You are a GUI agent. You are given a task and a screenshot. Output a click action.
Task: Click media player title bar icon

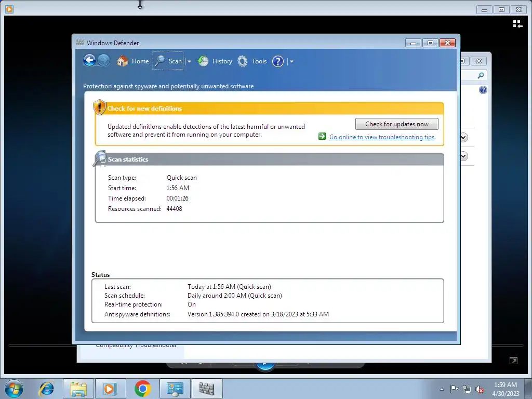pos(9,9)
